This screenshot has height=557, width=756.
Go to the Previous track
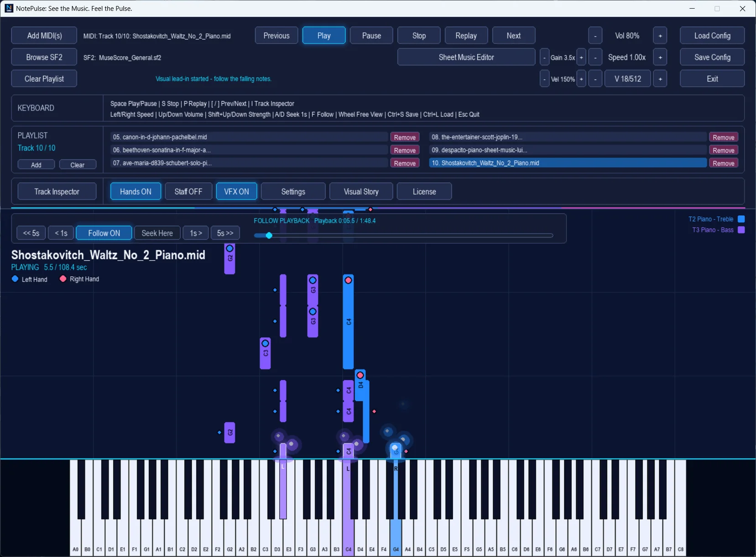pos(276,36)
